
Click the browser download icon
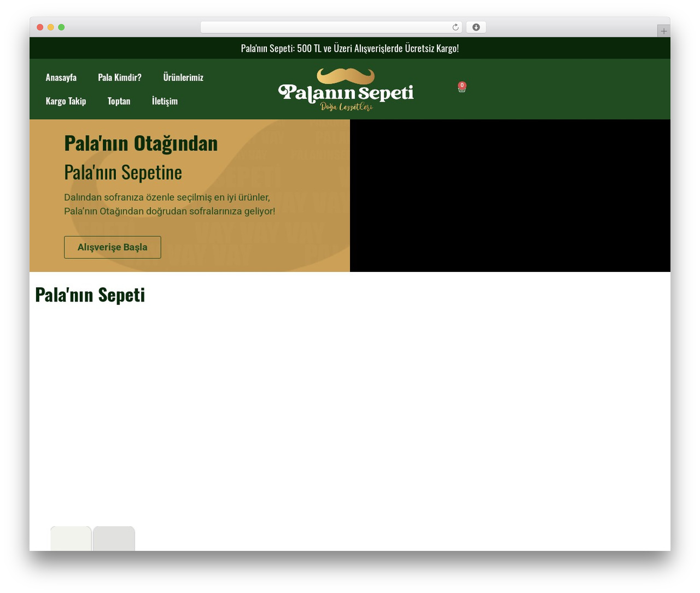476,27
